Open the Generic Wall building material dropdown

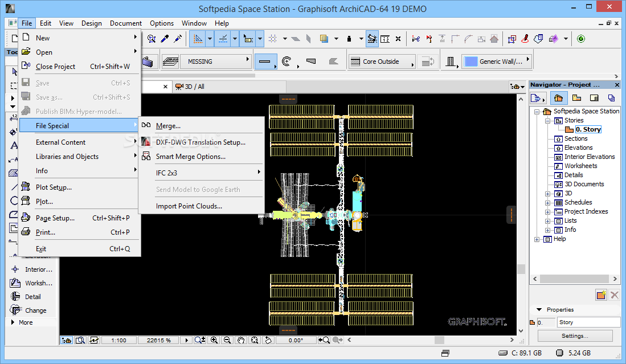coord(497,62)
